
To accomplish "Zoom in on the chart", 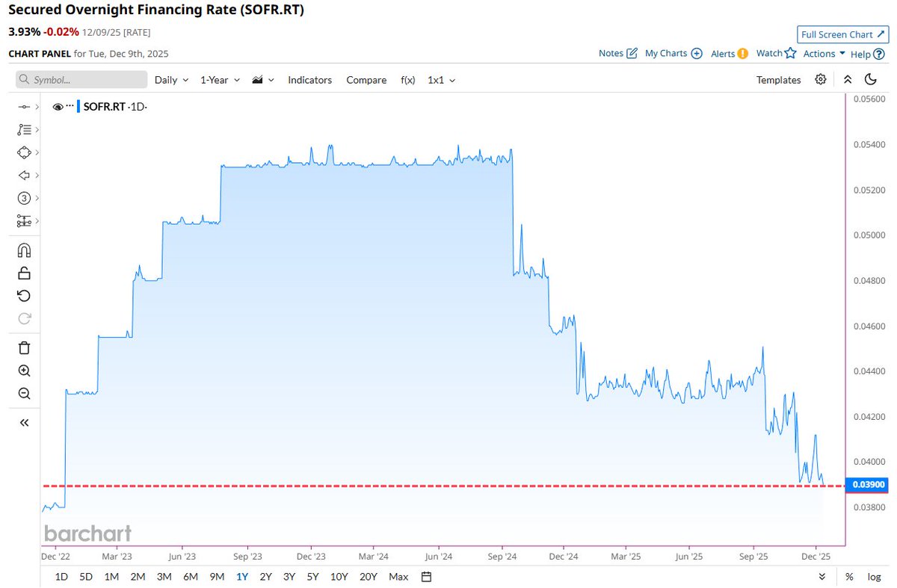I will click(x=24, y=371).
